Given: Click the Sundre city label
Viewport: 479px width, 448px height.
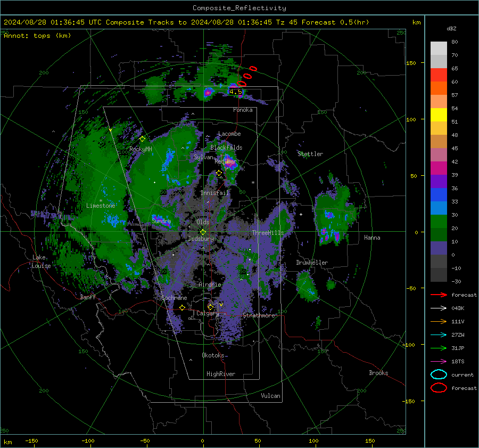Looking at the screenshot, I should 161,221.
